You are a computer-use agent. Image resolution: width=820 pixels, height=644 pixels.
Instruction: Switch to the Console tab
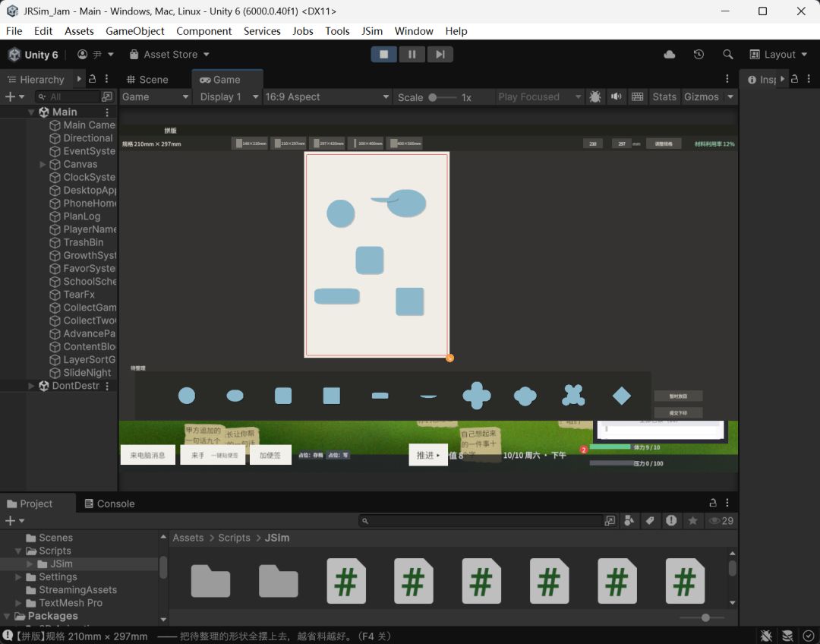pyautogui.click(x=110, y=504)
